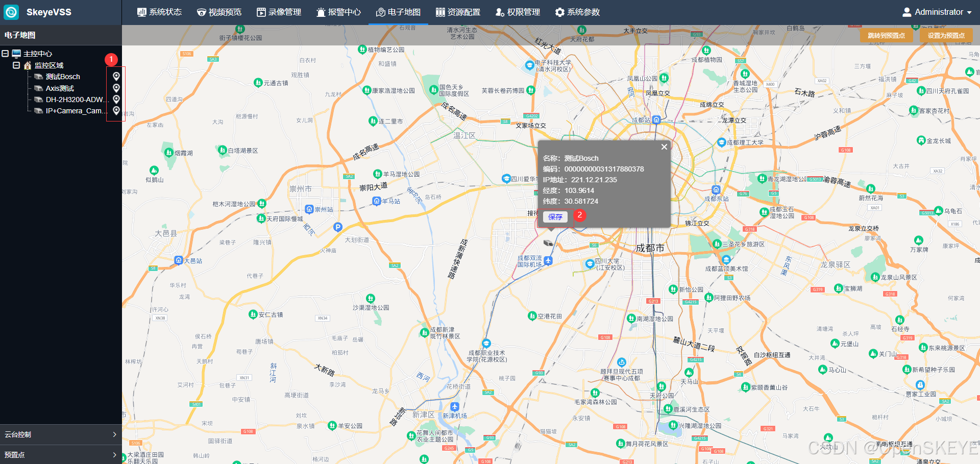Viewport: 980px width, 464px height.
Task: Click the 羊马站 station icon
Action: [377, 201]
